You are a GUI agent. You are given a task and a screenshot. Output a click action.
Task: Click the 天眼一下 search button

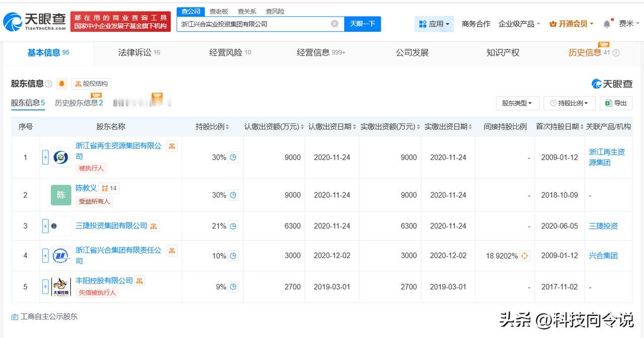click(x=362, y=24)
